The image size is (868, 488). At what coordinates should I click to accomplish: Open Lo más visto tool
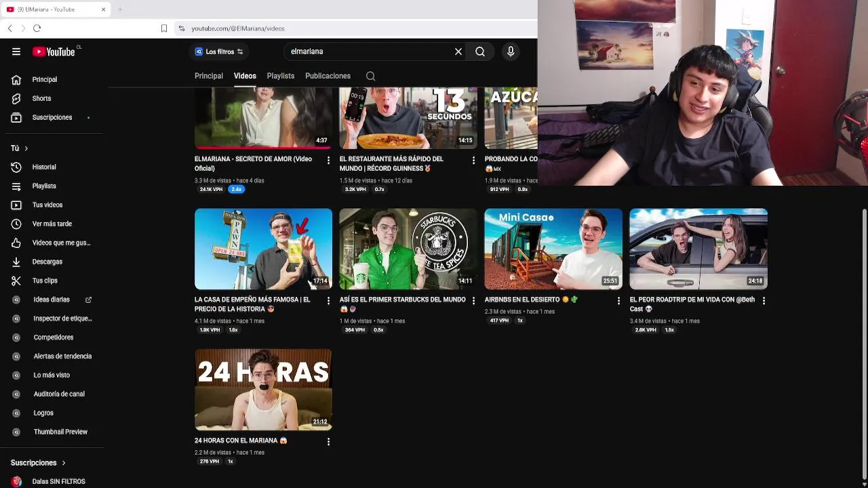tap(52, 375)
